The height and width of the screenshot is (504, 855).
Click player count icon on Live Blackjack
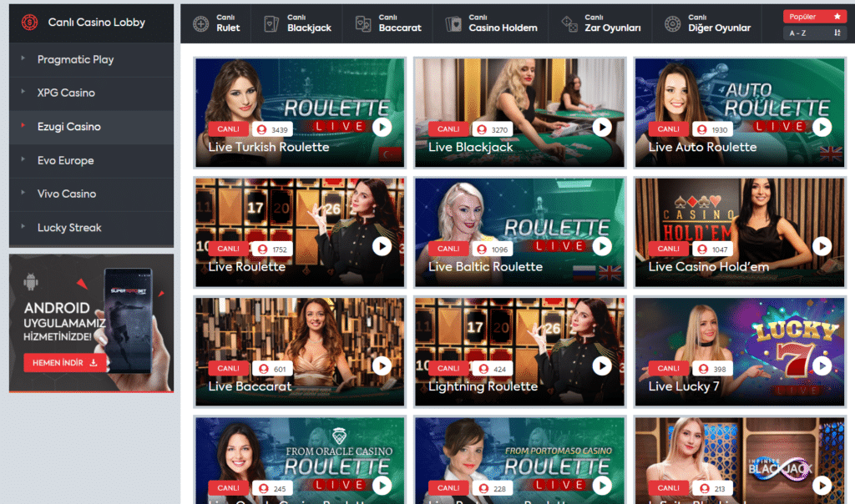[482, 129]
